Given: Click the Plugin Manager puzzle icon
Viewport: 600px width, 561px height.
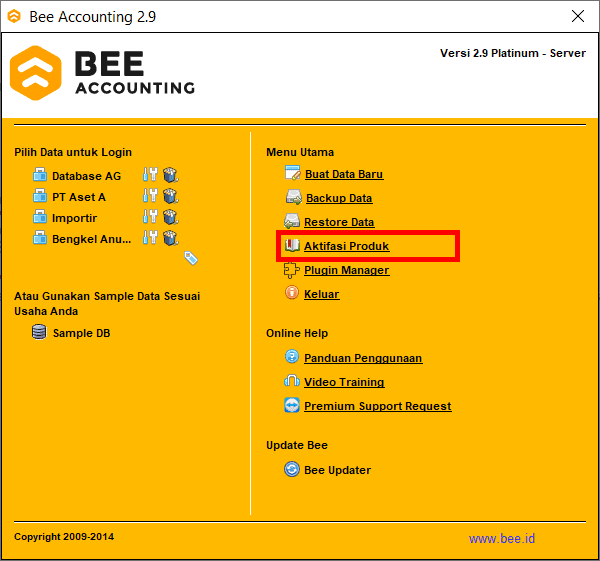Looking at the screenshot, I should coord(292,270).
